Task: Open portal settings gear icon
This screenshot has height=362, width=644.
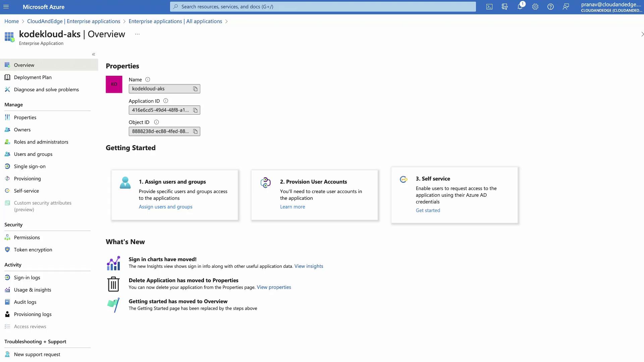Action: coord(535,7)
